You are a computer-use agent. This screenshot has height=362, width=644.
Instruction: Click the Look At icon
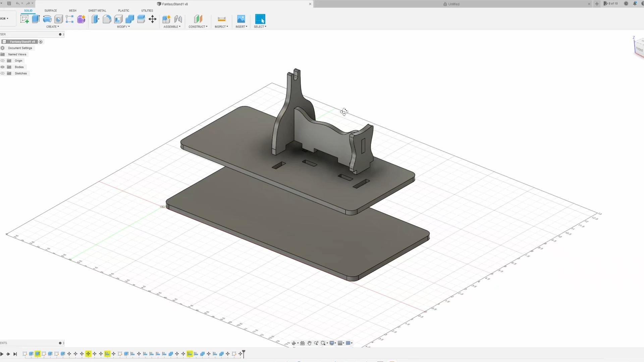coord(303,343)
